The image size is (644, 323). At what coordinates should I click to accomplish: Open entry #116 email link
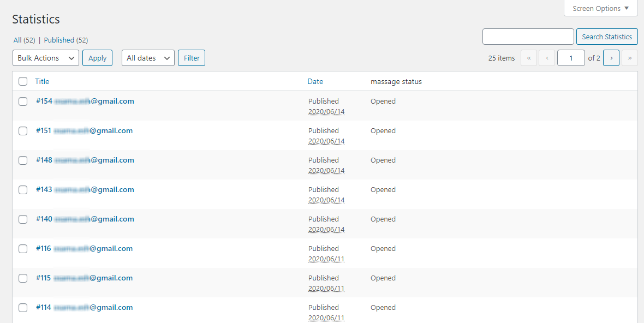pos(84,248)
